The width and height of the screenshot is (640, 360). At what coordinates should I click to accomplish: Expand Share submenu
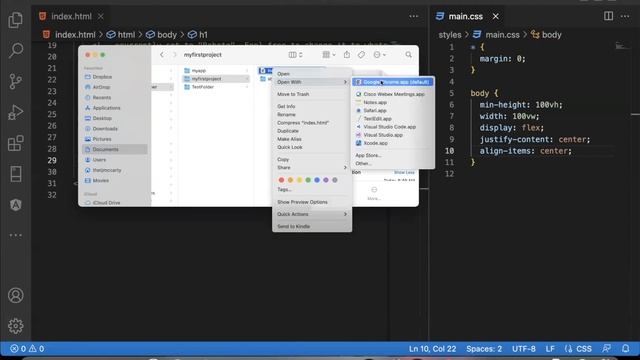[312, 168]
